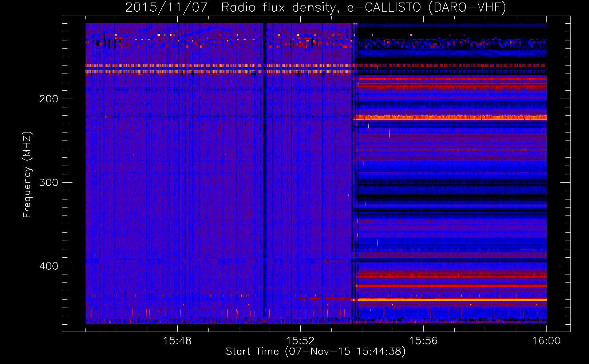Click the 15:52 time axis label

[x=300, y=341]
